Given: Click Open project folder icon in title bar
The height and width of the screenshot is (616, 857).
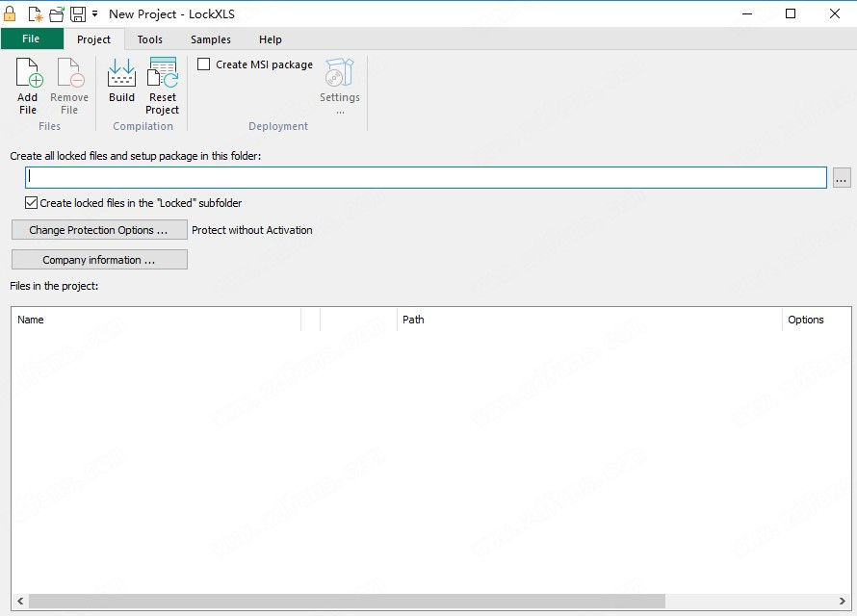Looking at the screenshot, I should click(56, 14).
